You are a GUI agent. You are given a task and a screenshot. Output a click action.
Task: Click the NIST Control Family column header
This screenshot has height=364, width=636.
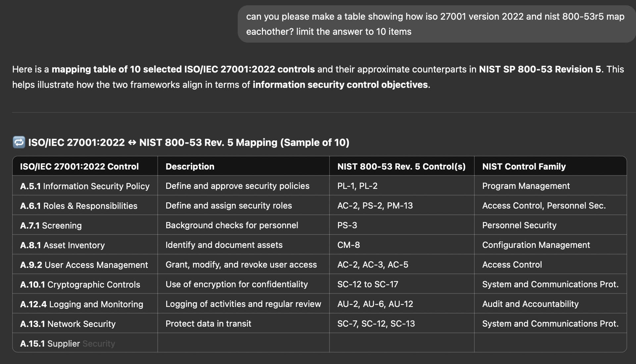pos(551,166)
